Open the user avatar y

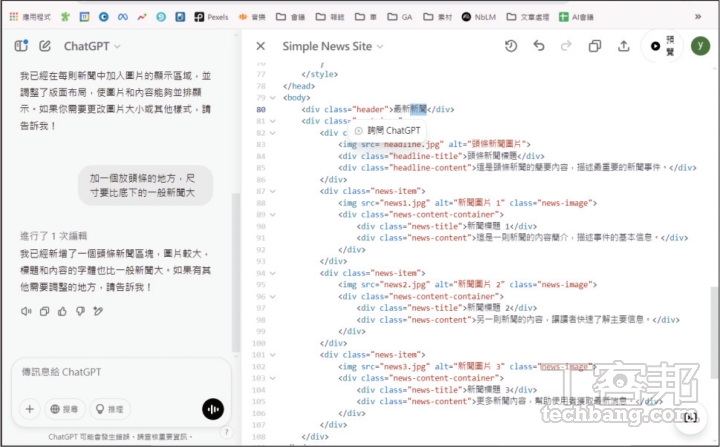pyautogui.click(x=700, y=45)
